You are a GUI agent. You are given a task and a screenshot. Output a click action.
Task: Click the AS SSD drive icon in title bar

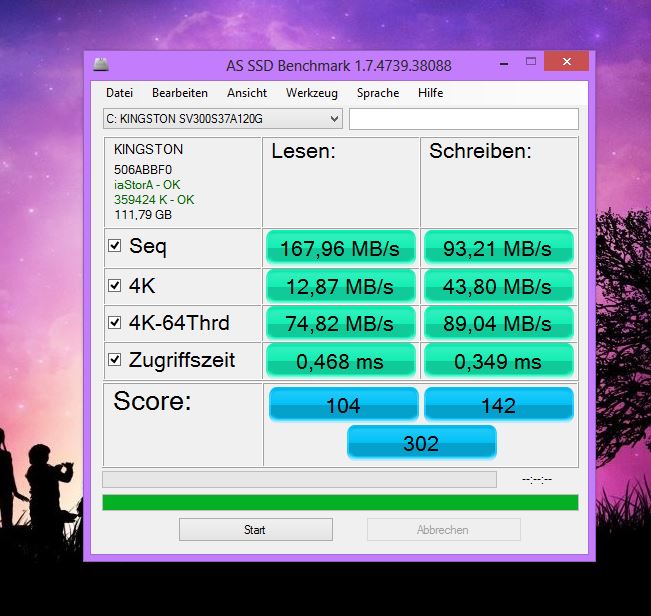(x=101, y=64)
